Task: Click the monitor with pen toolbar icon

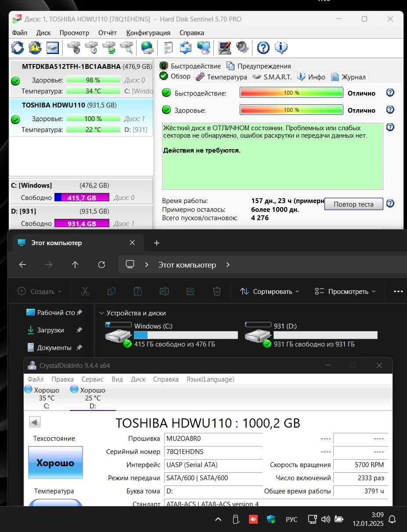Action: click(225, 47)
